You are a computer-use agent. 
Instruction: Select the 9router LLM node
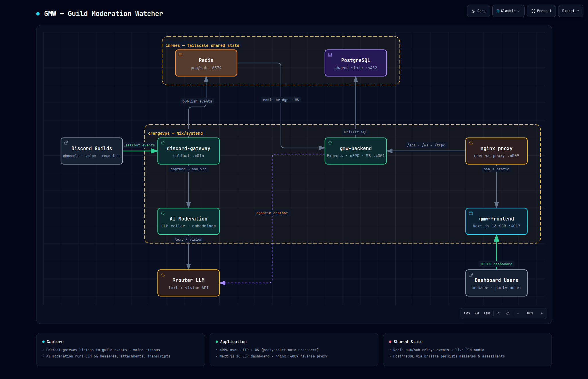point(188,283)
